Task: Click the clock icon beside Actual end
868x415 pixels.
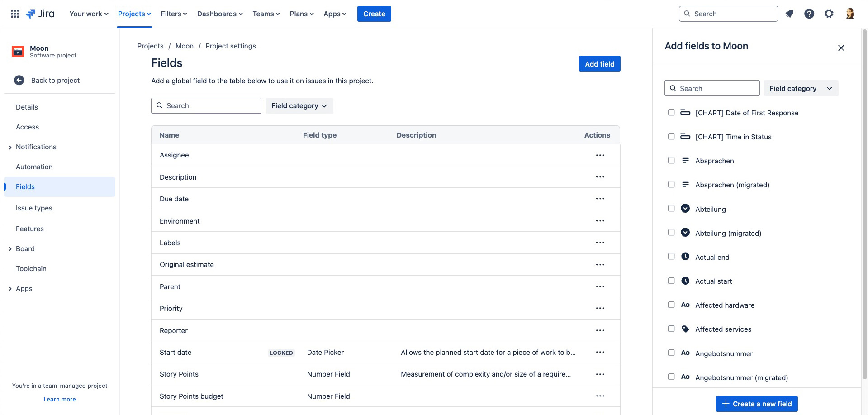Action: tap(685, 257)
